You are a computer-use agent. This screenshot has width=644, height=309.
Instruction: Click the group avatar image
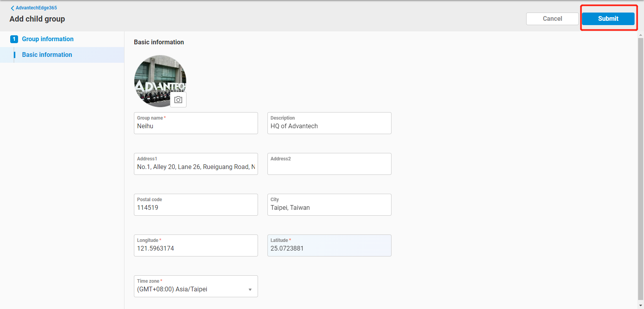point(157,78)
